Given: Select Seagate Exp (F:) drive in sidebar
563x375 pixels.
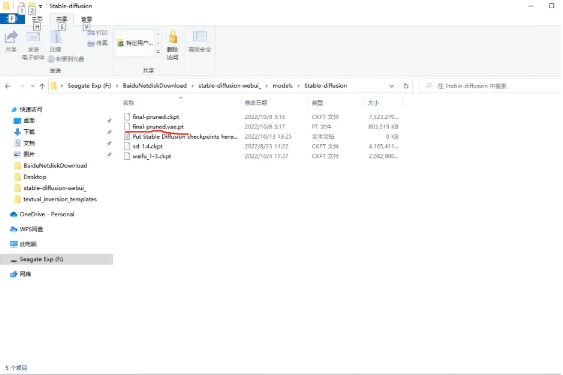Looking at the screenshot, I should point(56,259).
